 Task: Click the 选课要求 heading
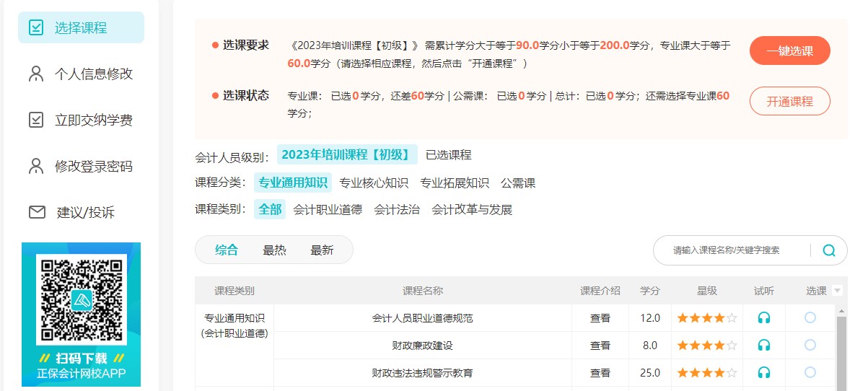(245, 45)
